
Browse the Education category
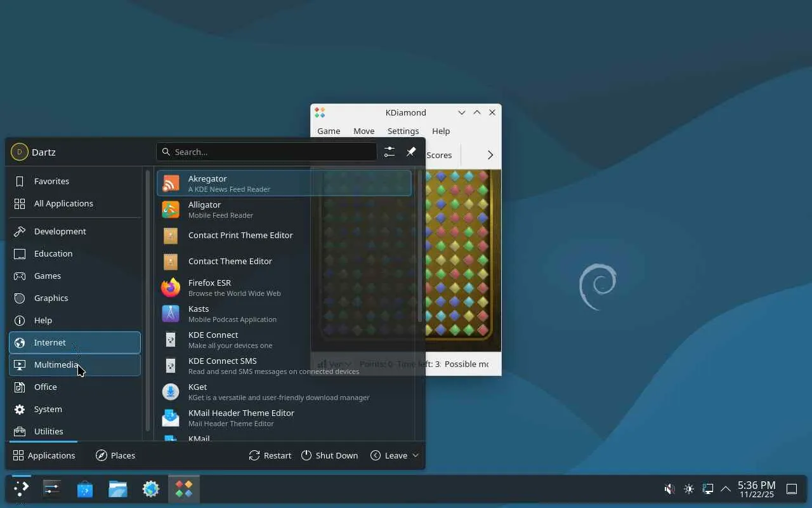pyautogui.click(x=75, y=253)
